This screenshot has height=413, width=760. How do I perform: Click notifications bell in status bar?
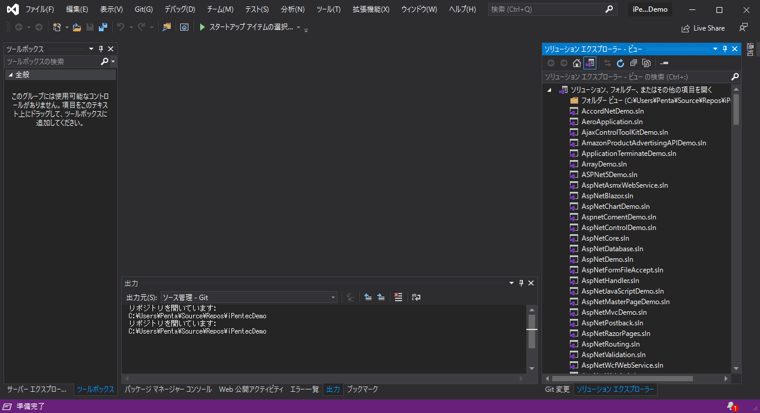point(732,406)
